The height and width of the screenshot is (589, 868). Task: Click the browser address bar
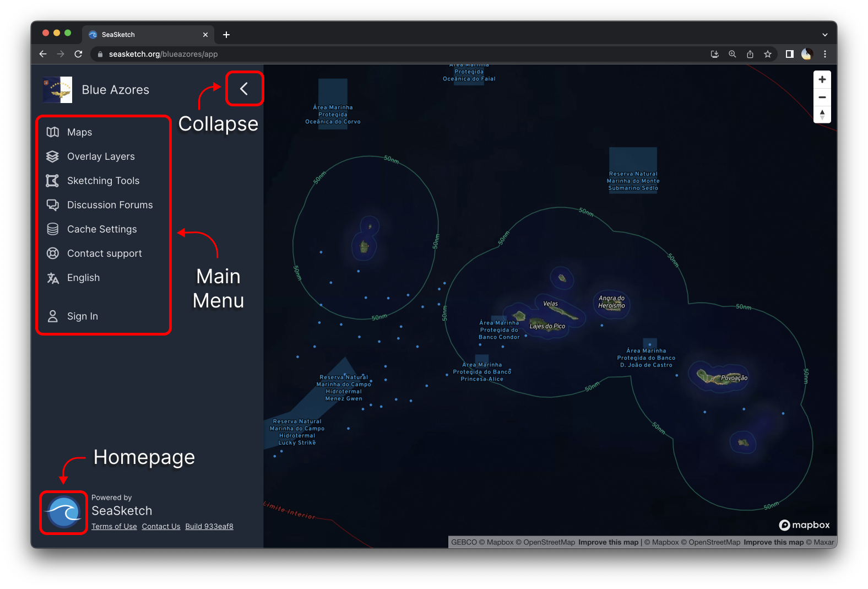pos(386,54)
